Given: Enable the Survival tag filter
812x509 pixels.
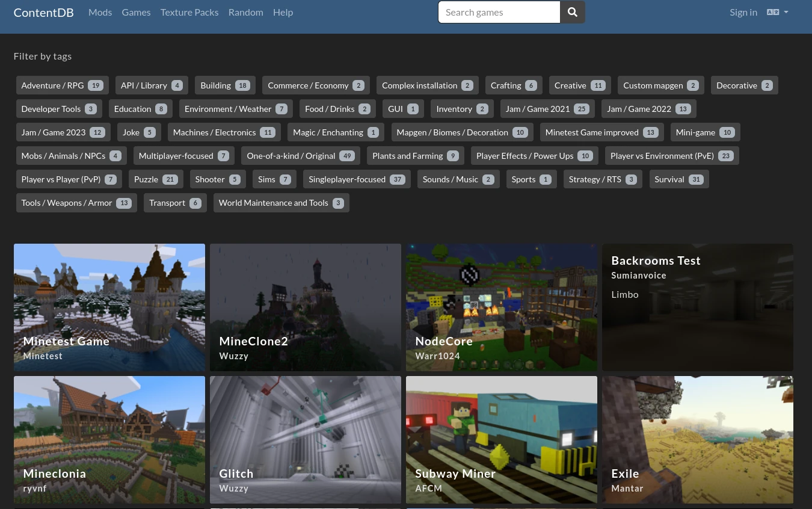Looking at the screenshot, I should pos(678,179).
